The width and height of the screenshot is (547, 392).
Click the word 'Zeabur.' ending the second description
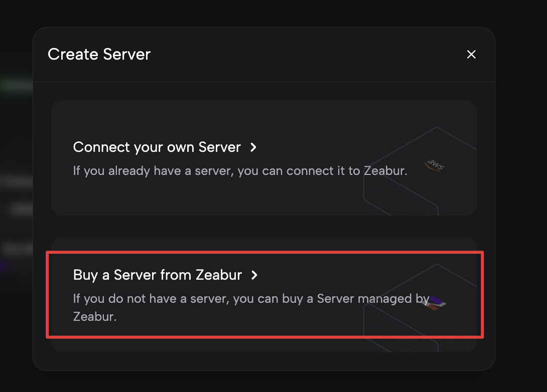tap(95, 317)
